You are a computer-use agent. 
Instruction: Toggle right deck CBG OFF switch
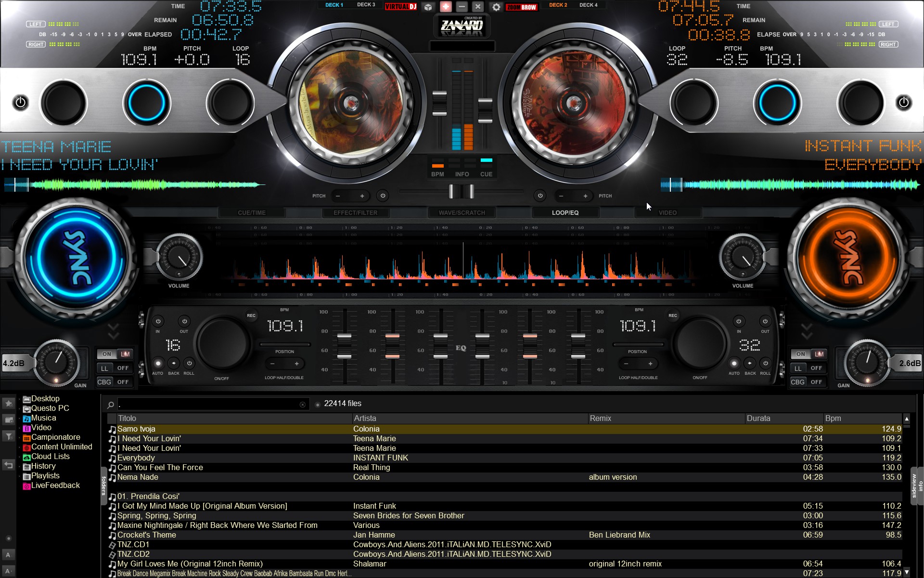808,382
